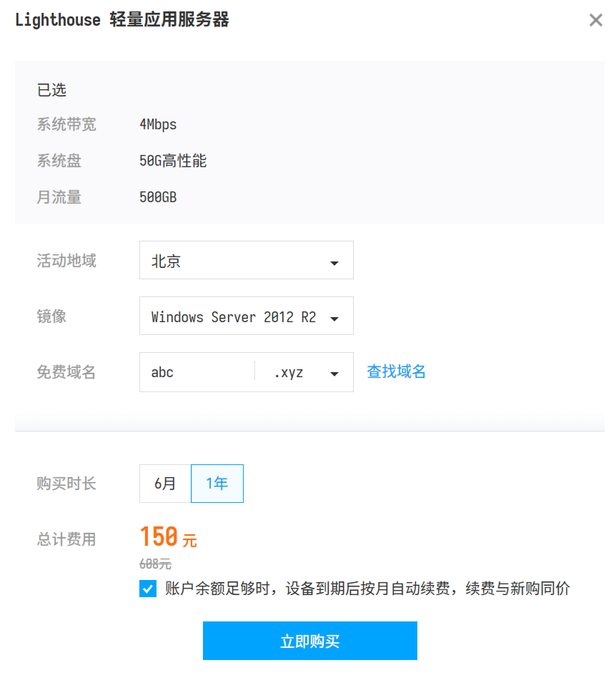Click the 50G高性能 system disk value
This screenshot has width=616, height=690.
[x=173, y=161]
